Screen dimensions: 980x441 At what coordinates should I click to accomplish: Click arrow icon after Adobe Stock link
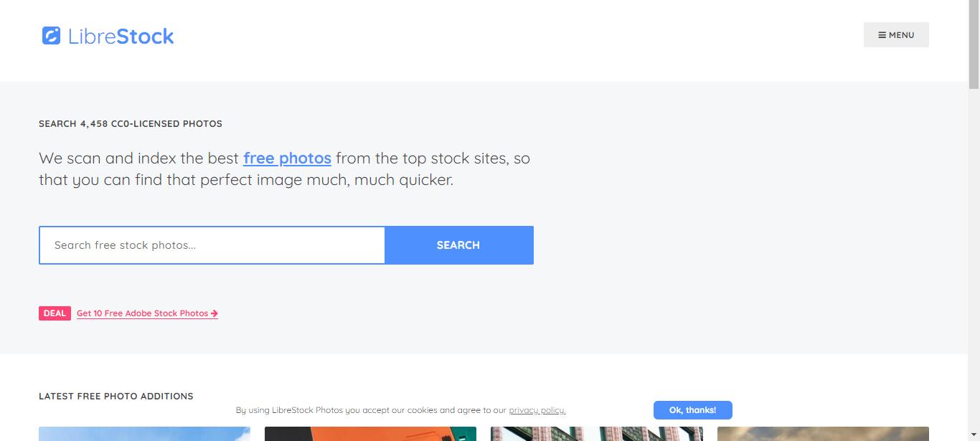tap(215, 313)
